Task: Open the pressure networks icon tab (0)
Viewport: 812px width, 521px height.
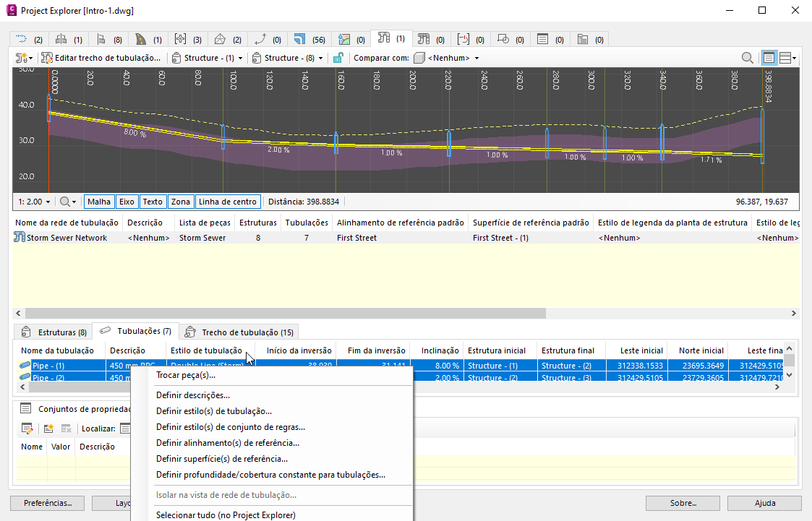Action: click(x=431, y=39)
